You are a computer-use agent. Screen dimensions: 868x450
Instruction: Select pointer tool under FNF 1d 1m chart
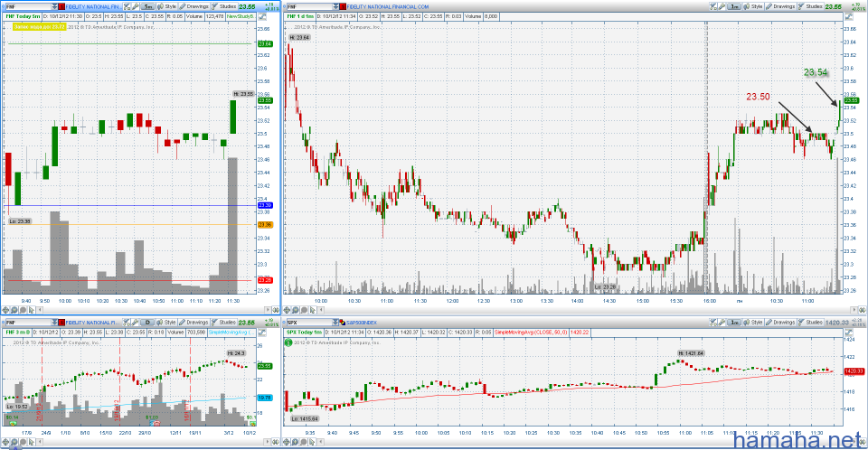[313, 310]
